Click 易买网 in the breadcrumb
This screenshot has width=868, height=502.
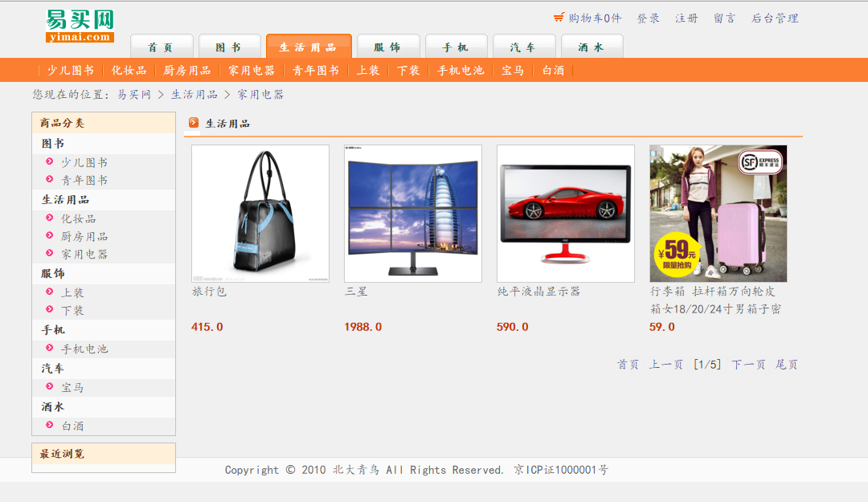134,95
